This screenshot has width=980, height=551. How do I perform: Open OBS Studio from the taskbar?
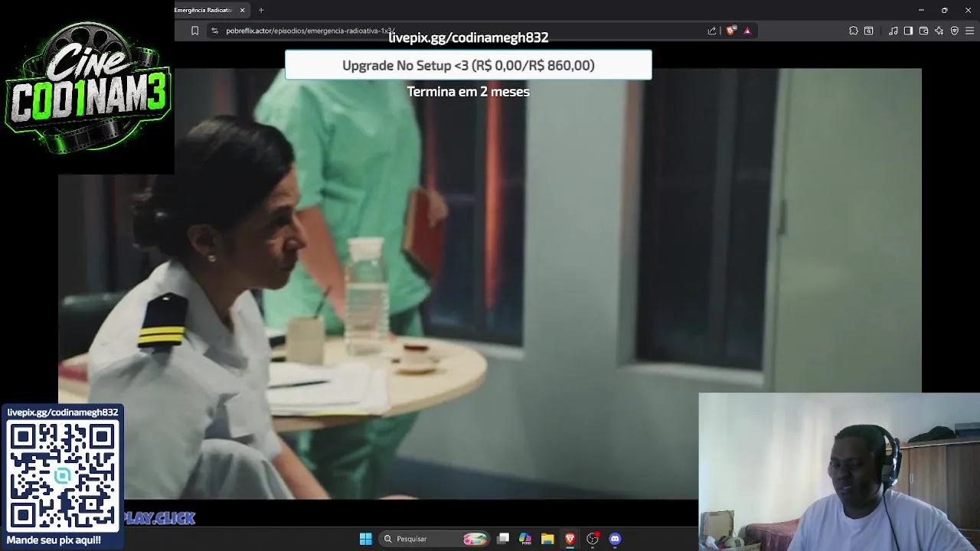pyautogui.click(x=592, y=539)
